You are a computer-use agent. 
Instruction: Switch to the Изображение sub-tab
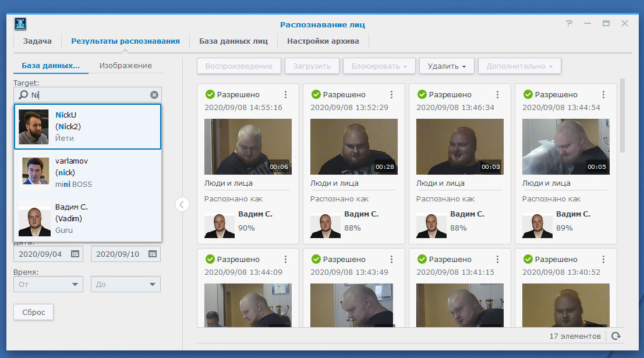(125, 66)
